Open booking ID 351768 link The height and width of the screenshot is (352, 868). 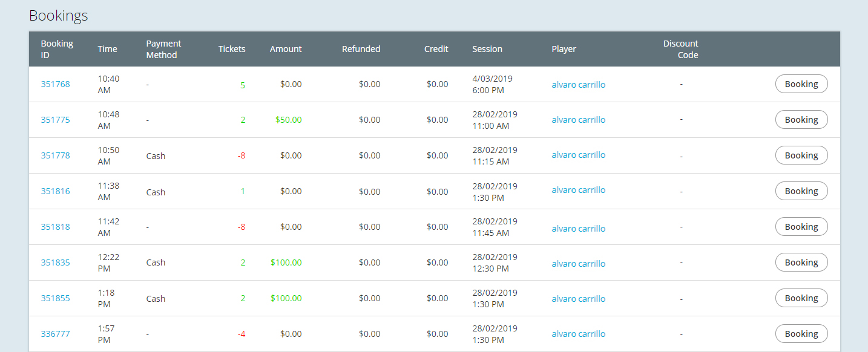pos(55,84)
